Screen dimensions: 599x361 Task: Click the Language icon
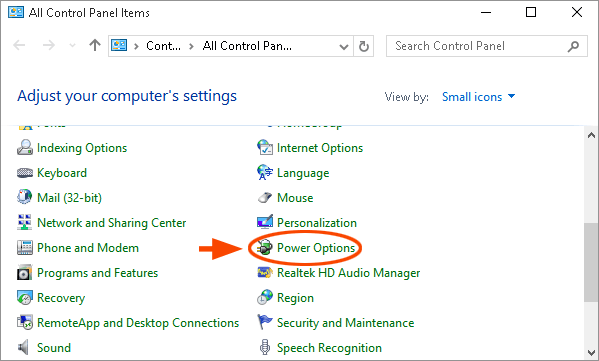pyautogui.click(x=265, y=173)
